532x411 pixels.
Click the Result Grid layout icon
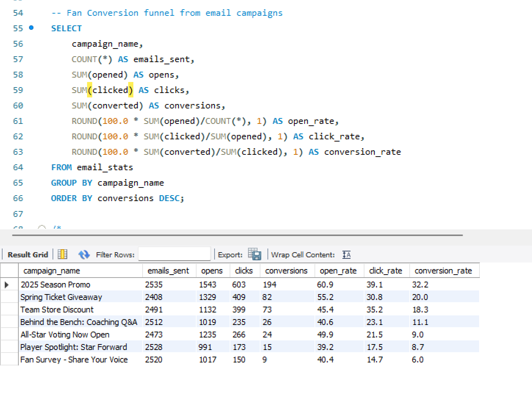(63, 254)
